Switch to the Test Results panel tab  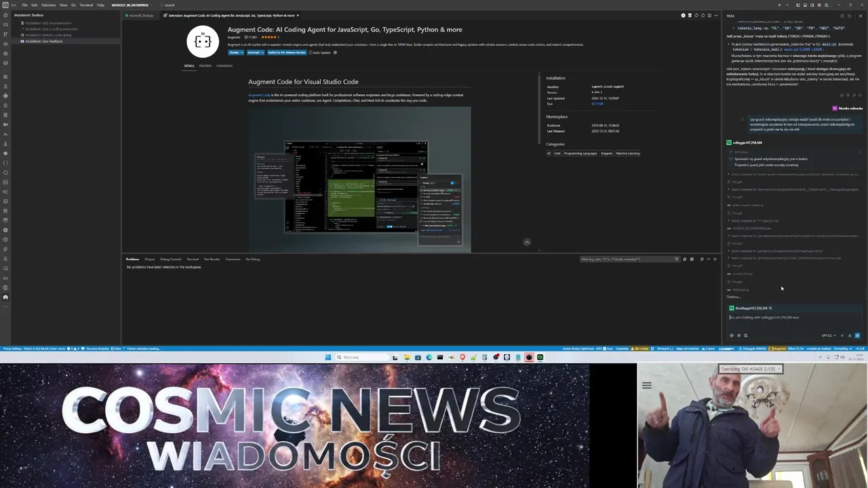coord(212,259)
